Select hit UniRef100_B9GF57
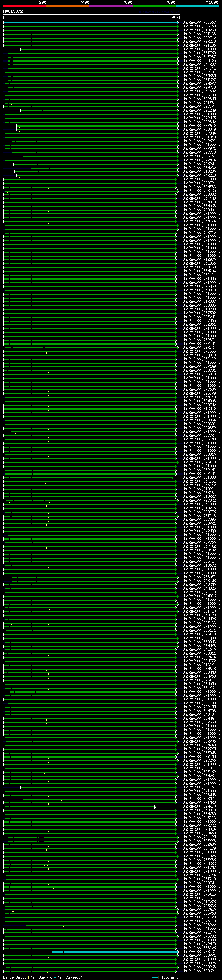 pyautogui.click(x=199, y=156)
